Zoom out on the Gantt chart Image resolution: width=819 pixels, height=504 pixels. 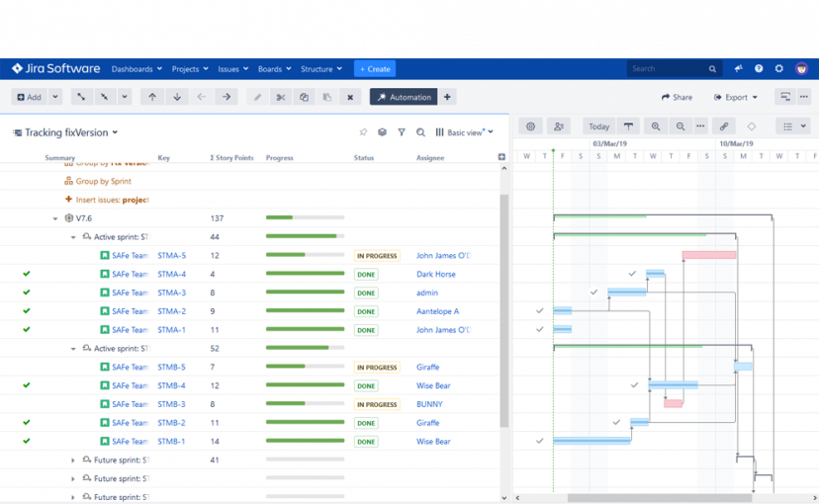[681, 126]
